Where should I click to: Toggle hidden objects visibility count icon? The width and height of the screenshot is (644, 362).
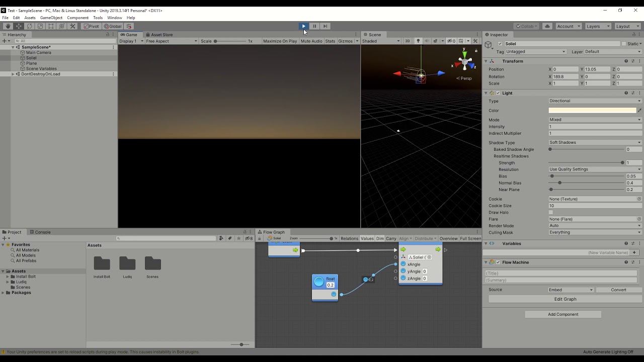452,41
